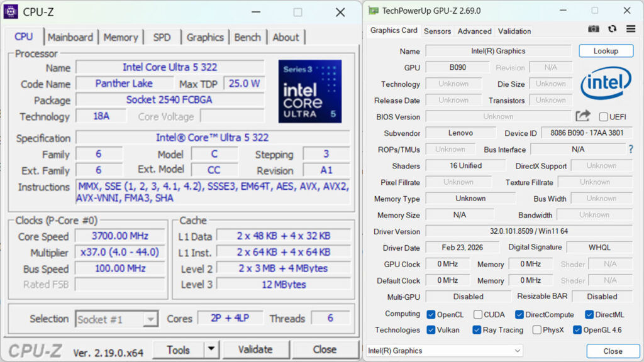The image size is (644, 362).
Task: Open the Tools dropdown arrow
Action: [211, 349]
